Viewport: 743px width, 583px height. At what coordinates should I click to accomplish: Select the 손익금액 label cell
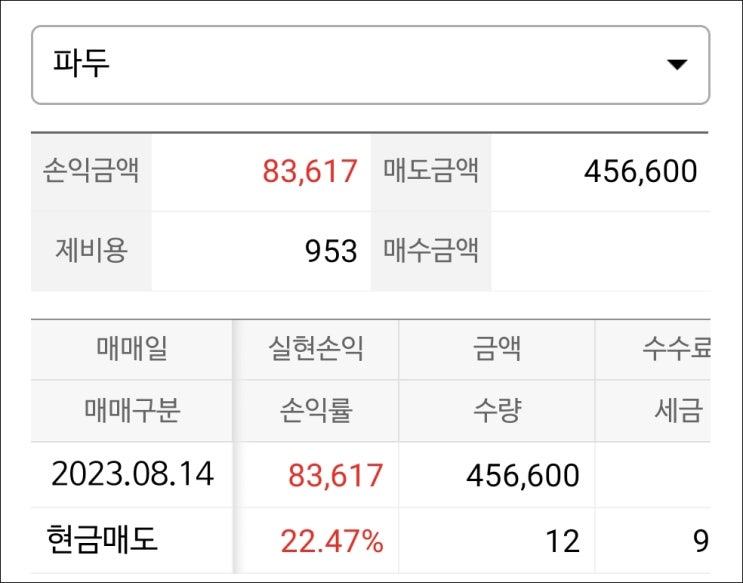point(91,172)
